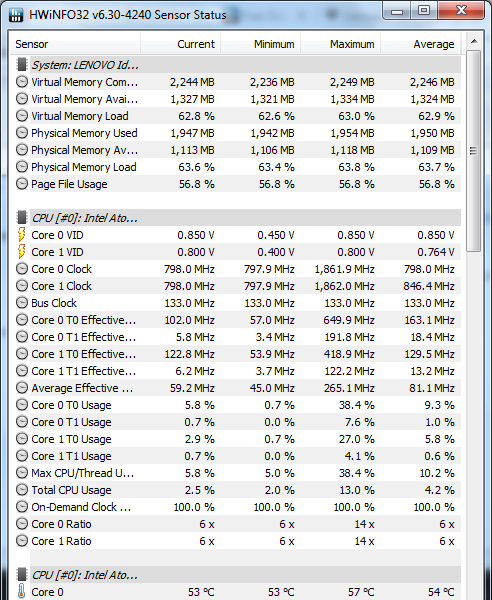Click the clock icon beside Virtual Memory Load
The height and width of the screenshot is (600, 492).
[x=22, y=116]
